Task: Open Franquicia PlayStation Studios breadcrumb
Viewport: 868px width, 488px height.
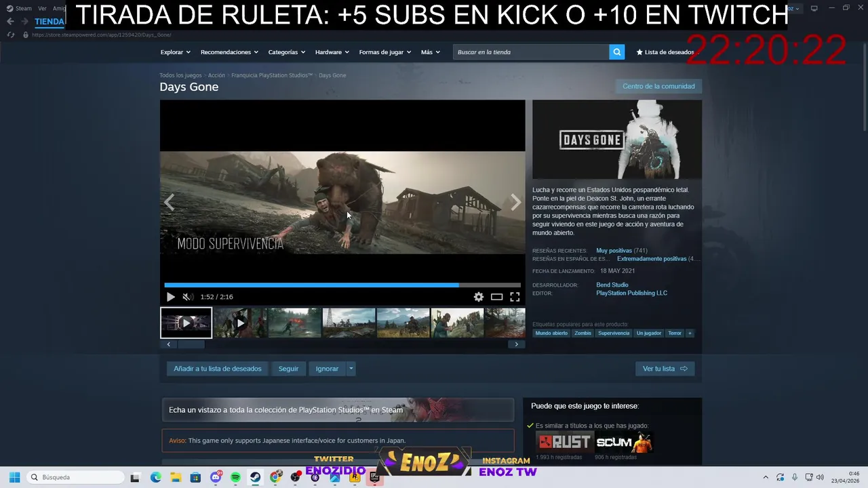Action: (x=272, y=75)
